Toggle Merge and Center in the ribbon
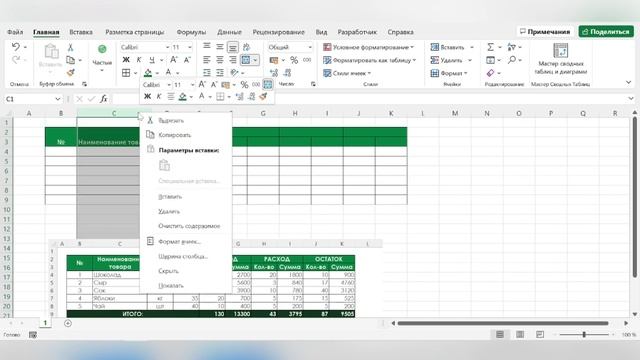640x360 pixels. tap(246, 60)
